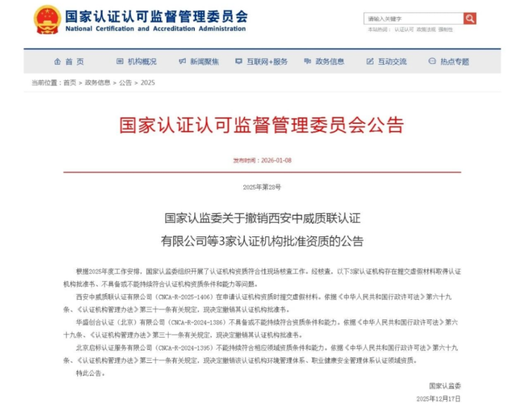Go to 首页 in the breadcrumb
Viewport: 519px width, 420px height.
(x=70, y=83)
